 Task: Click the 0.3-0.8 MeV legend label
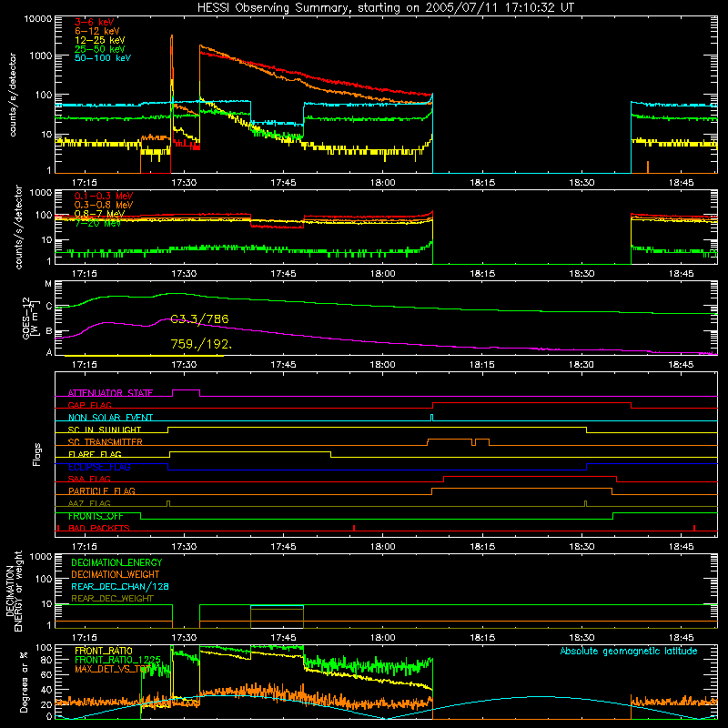(104, 205)
